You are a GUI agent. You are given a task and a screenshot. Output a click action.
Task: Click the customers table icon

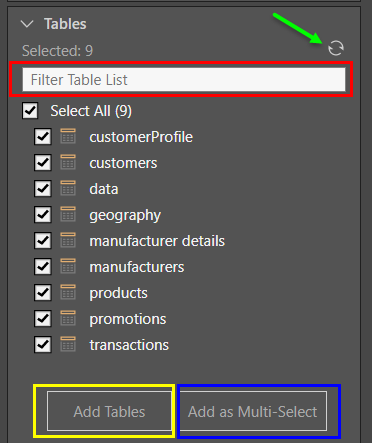68,162
